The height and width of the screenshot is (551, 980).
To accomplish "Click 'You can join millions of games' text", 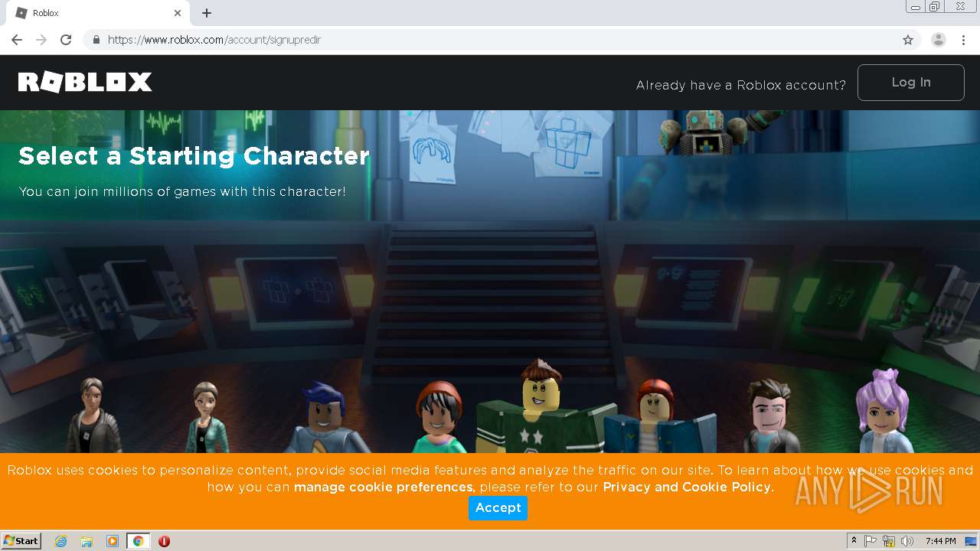I will pyautogui.click(x=182, y=191).
